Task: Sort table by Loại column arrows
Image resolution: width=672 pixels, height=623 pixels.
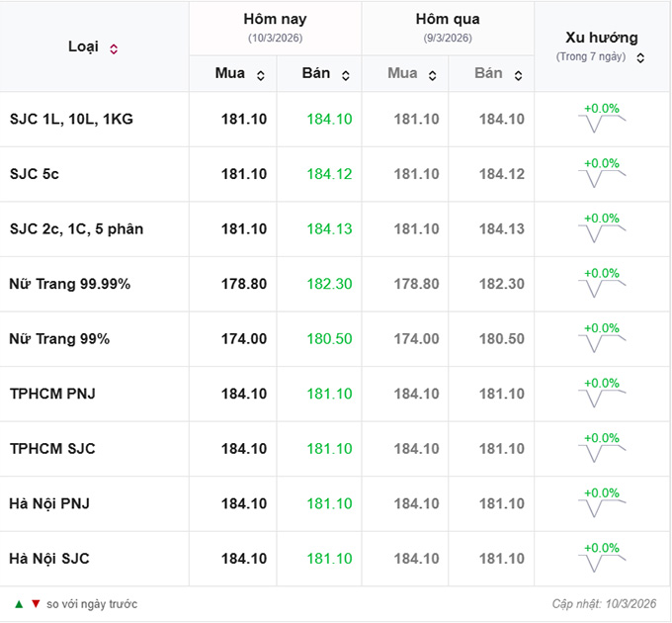Action: tap(114, 48)
